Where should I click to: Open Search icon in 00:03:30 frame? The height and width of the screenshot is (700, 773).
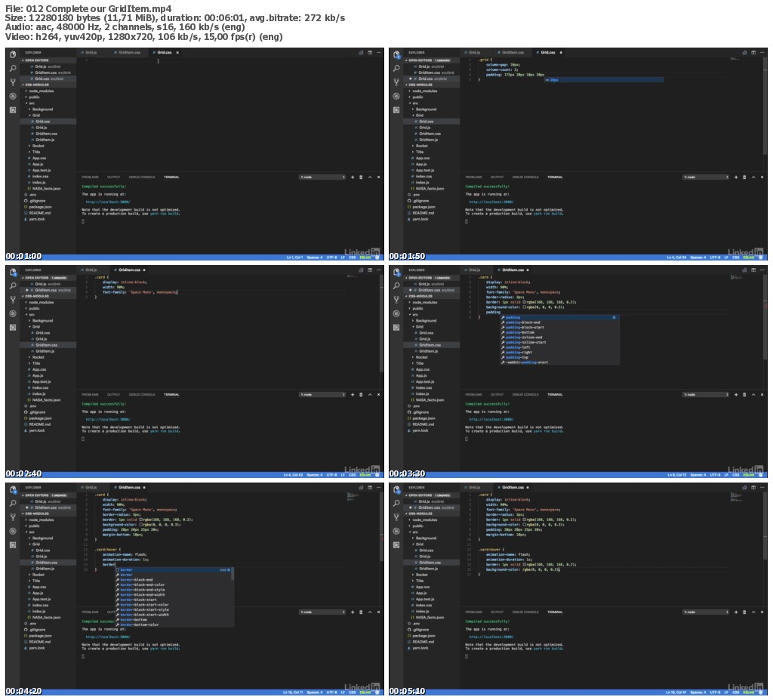click(396, 285)
